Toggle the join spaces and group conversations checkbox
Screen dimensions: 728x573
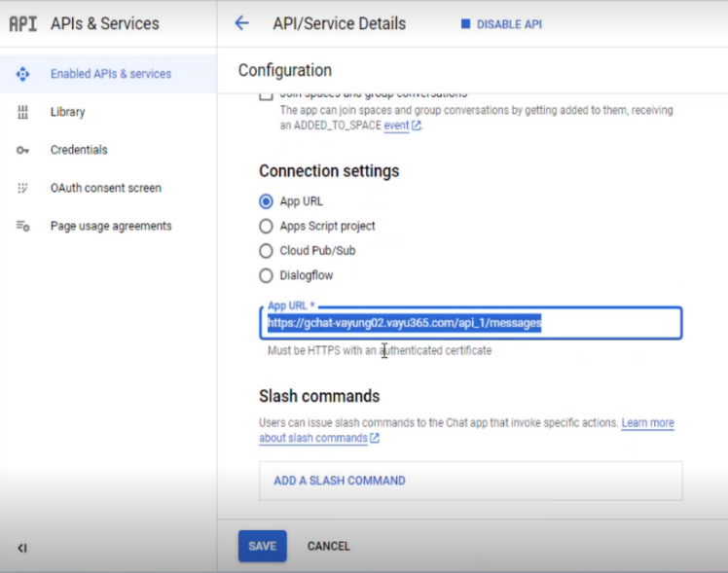point(266,95)
